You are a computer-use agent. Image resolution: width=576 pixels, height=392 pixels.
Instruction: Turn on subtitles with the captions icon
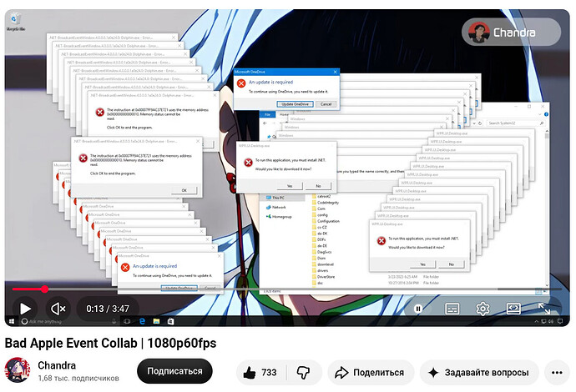(x=452, y=309)
